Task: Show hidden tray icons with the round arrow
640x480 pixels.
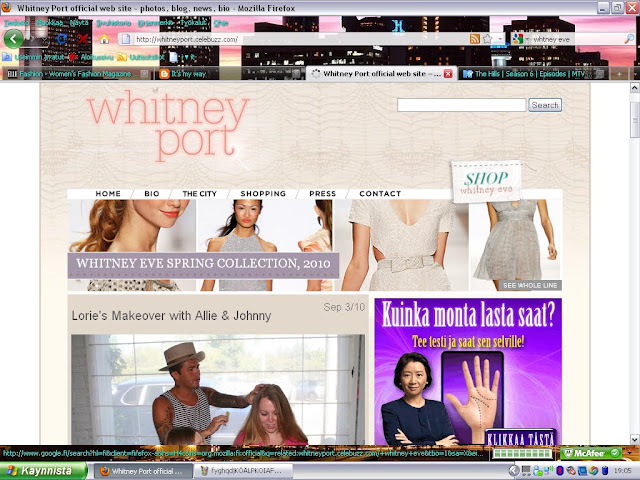Action: 514,471
